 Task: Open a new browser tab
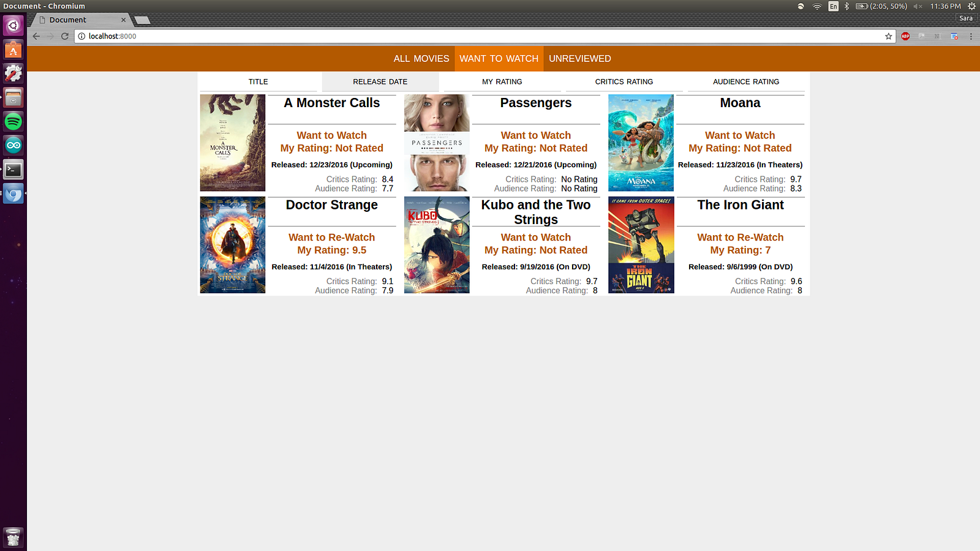tap(142, 20)
